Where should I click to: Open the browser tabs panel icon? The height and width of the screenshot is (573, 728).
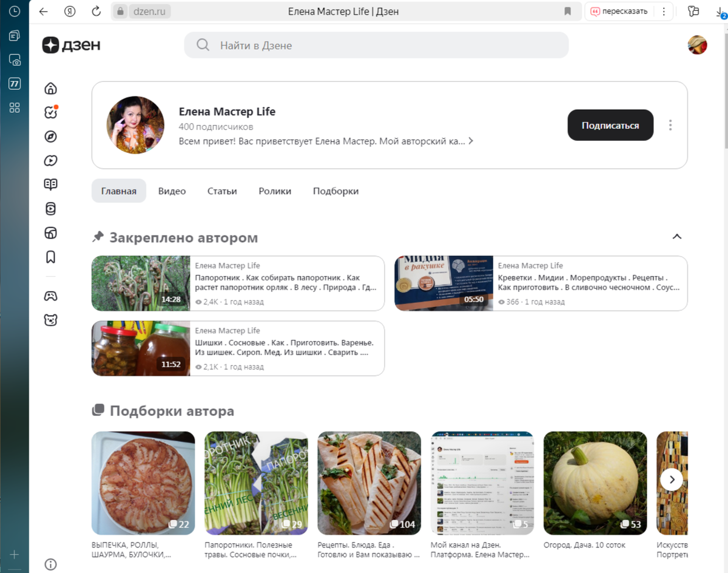tap(15, 36)
